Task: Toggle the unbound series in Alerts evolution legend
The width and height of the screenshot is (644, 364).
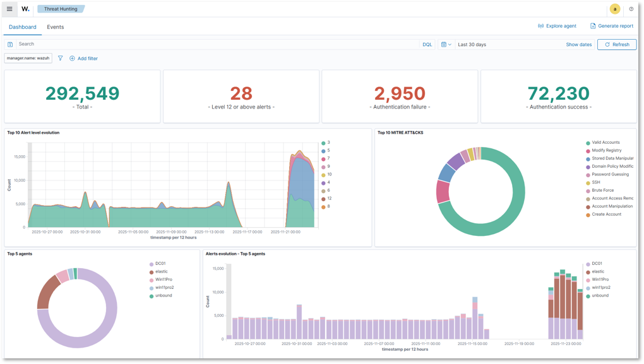Action: pos(600,295)
